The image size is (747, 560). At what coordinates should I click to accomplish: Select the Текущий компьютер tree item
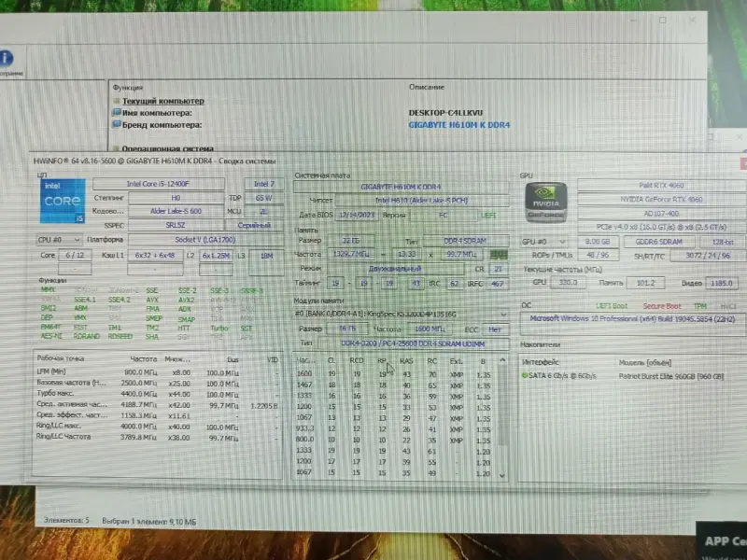162,101
